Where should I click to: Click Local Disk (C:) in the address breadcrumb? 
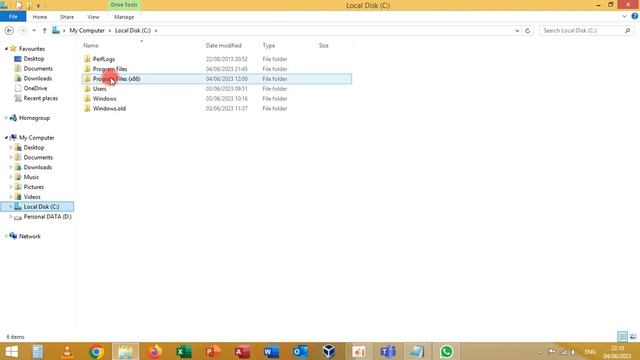pyautogui.click(x=133, y=31)
